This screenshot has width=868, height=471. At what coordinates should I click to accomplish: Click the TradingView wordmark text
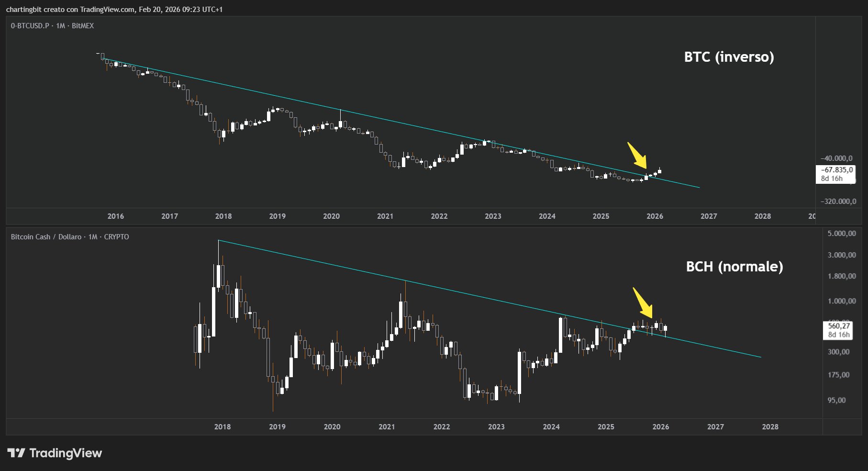click(x=66, y=453)
